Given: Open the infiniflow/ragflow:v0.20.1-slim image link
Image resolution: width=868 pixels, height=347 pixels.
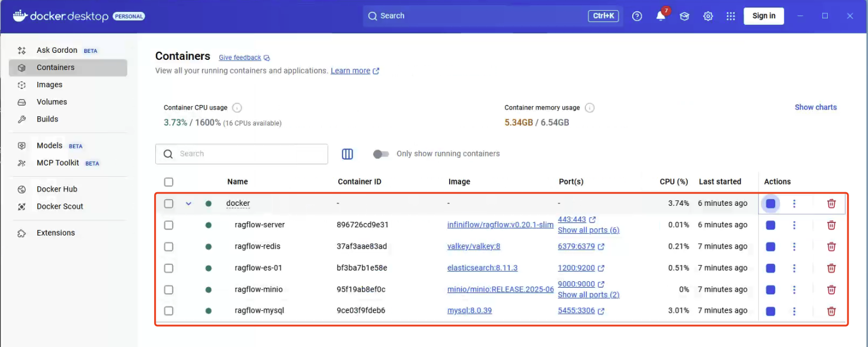Looking at the screenshot, I should tap(500, 225).
